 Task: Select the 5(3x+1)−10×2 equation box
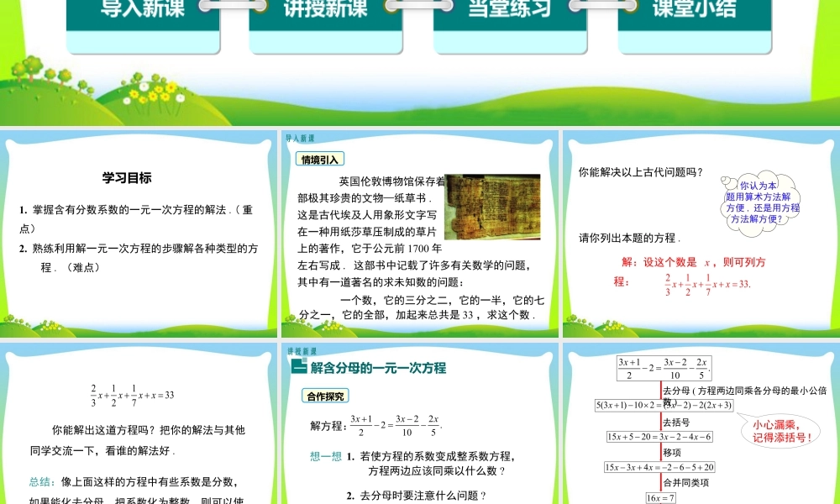664,405
